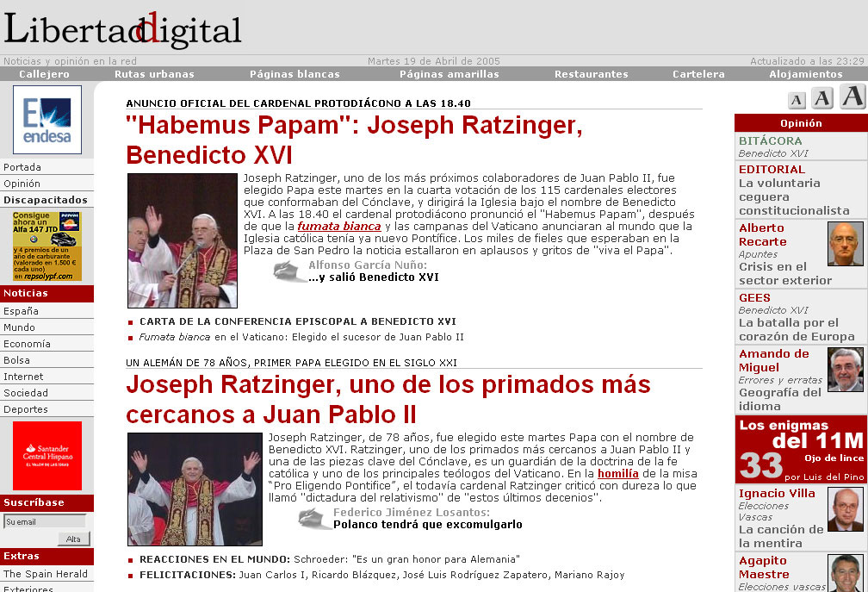This screenshot has width=868, height=592.
Task: Open Deportes section from sidebar
Action: coord(26,409)
